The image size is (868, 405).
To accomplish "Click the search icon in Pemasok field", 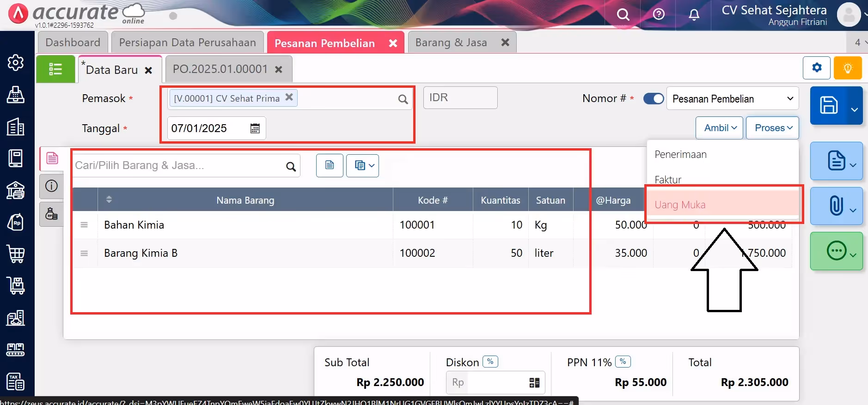I will pos(403,99).
